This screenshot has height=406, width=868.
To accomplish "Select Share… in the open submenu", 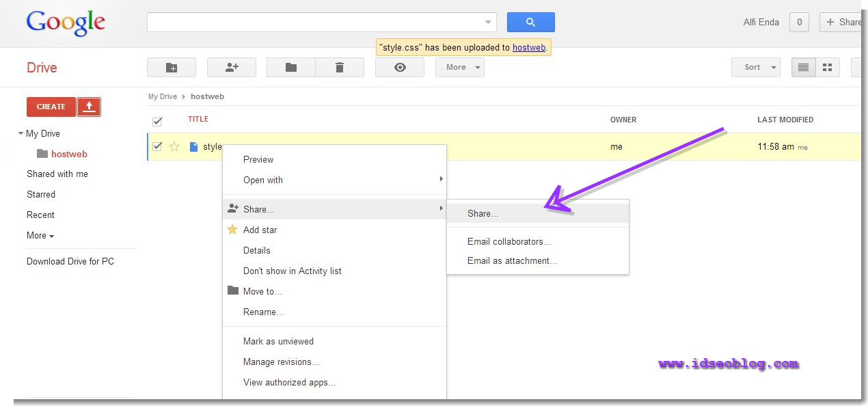I will click(x=538, y=213).
